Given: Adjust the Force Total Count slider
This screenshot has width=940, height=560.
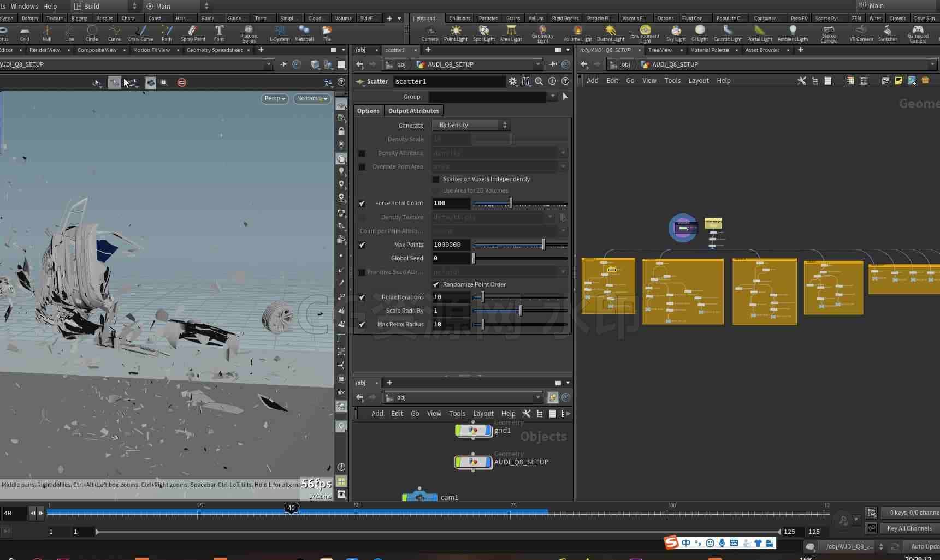Looking at the screenshot, I should coord(511,204).
